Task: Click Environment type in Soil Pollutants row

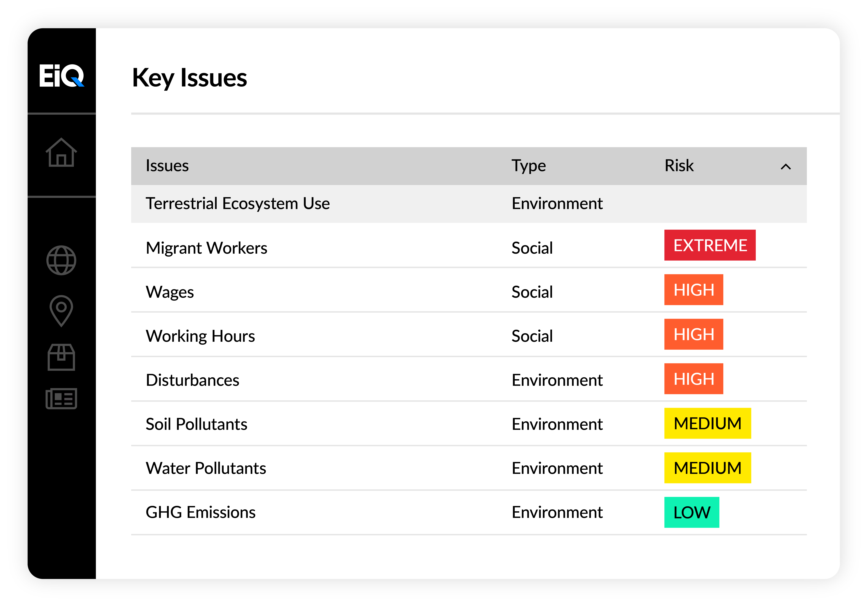Action: (x=557, y=424)
